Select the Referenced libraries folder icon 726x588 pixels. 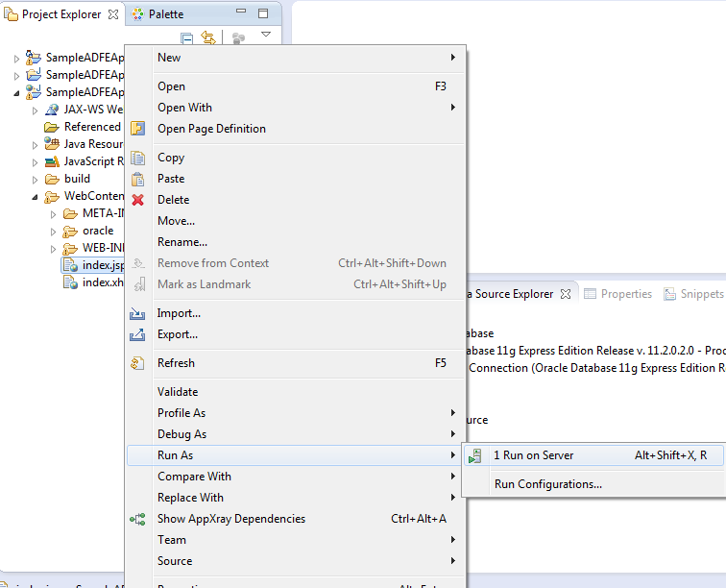(x=52, y=127)
